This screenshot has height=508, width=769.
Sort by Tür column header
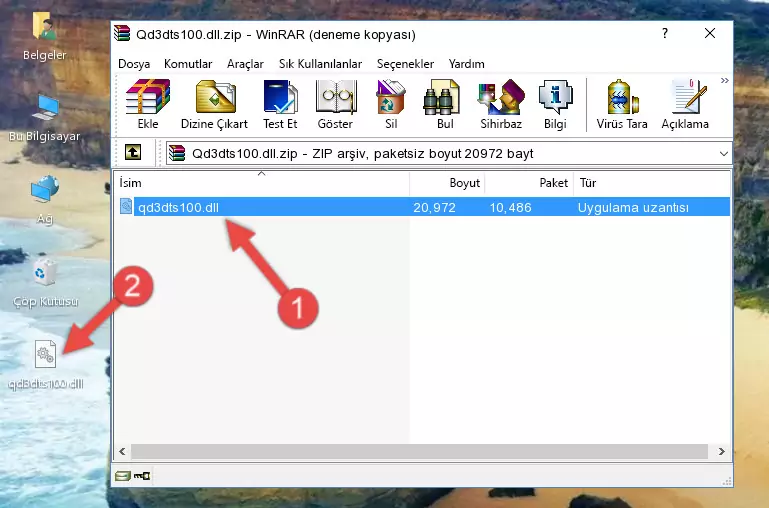pos(652,183)
